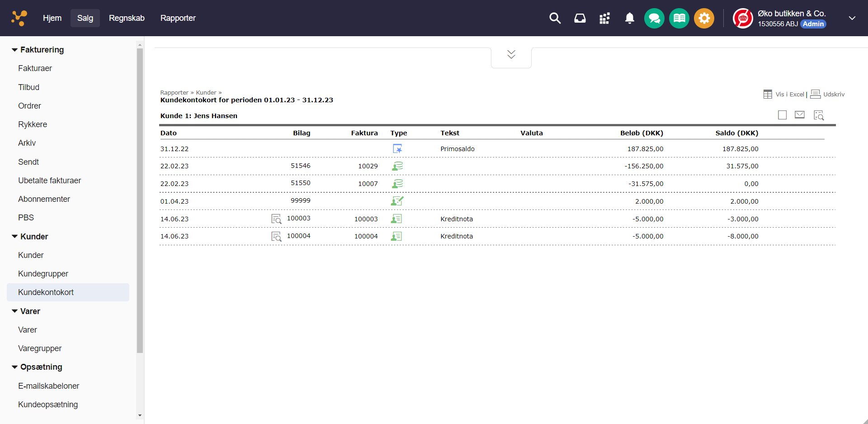Click the envelope icon for Jens Hansen
Image resolution: width=868 pixels, height=424 pixels.
(800, 115)
